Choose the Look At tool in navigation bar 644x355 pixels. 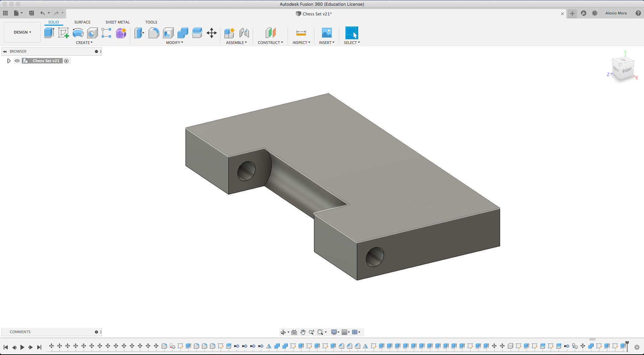point(294,332)
